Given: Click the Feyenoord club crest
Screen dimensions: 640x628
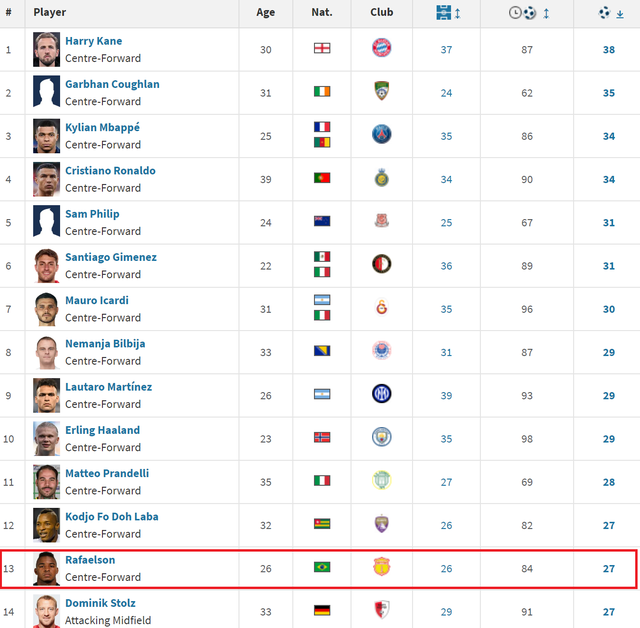Looking at the screenshot, I should (x=382, y=264).
